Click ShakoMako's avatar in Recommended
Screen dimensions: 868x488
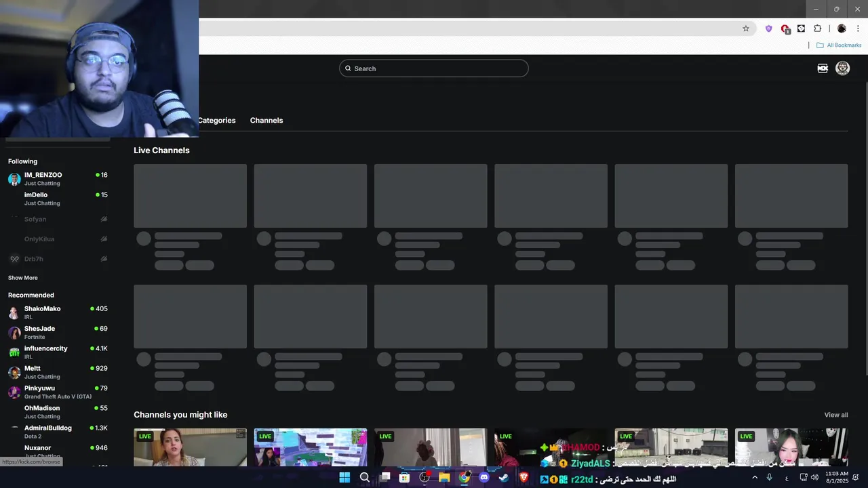[14, 312]
